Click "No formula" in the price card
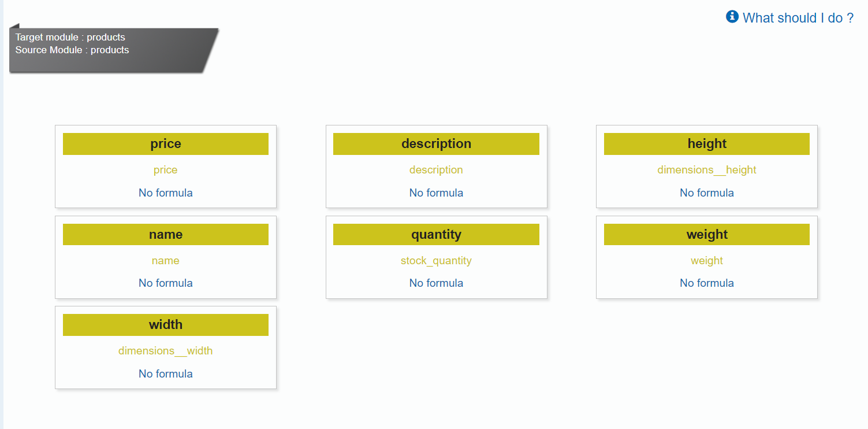868x429 pixels. click(x=165, y=193)
